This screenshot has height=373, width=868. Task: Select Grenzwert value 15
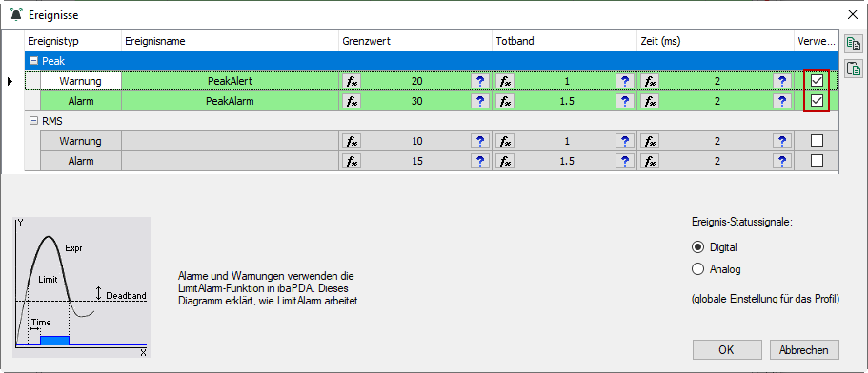(x=416, y=161)
